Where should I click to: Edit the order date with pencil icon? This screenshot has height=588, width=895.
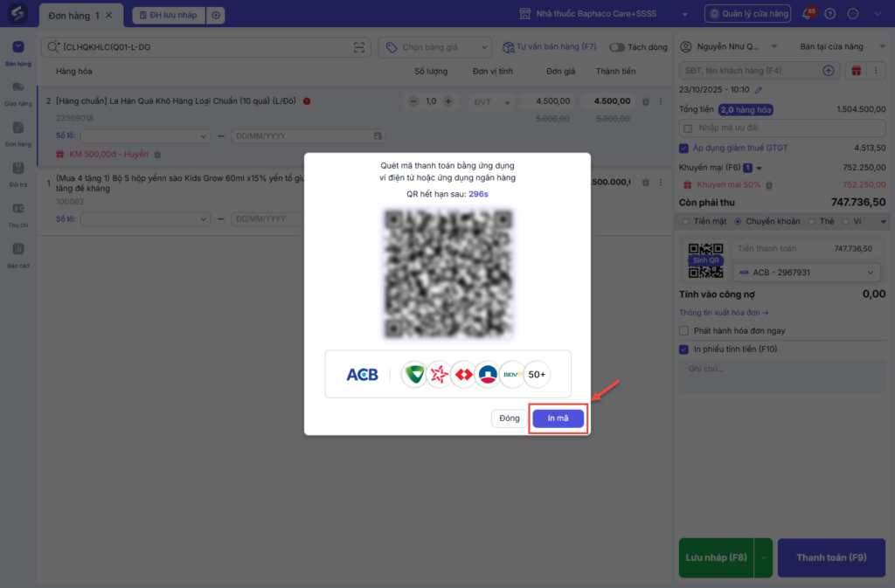coord(758,90)
